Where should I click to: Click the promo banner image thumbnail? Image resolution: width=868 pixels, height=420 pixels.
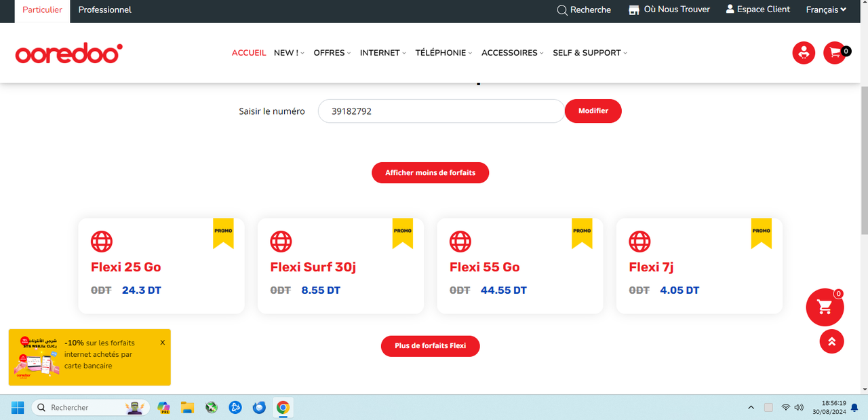(x=38, y=357)
